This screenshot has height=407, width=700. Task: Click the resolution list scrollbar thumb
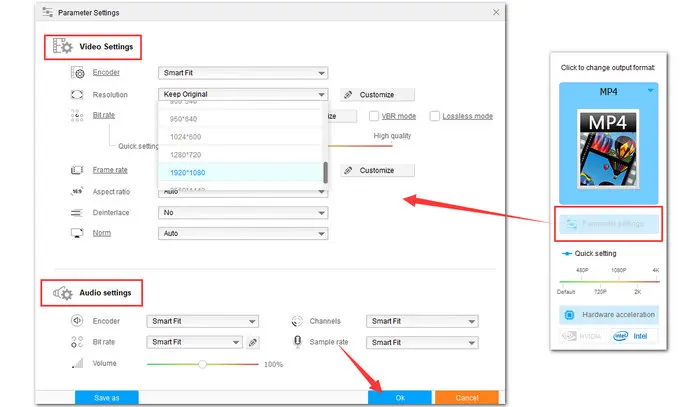pyautogui.click(x=325, y=172)
